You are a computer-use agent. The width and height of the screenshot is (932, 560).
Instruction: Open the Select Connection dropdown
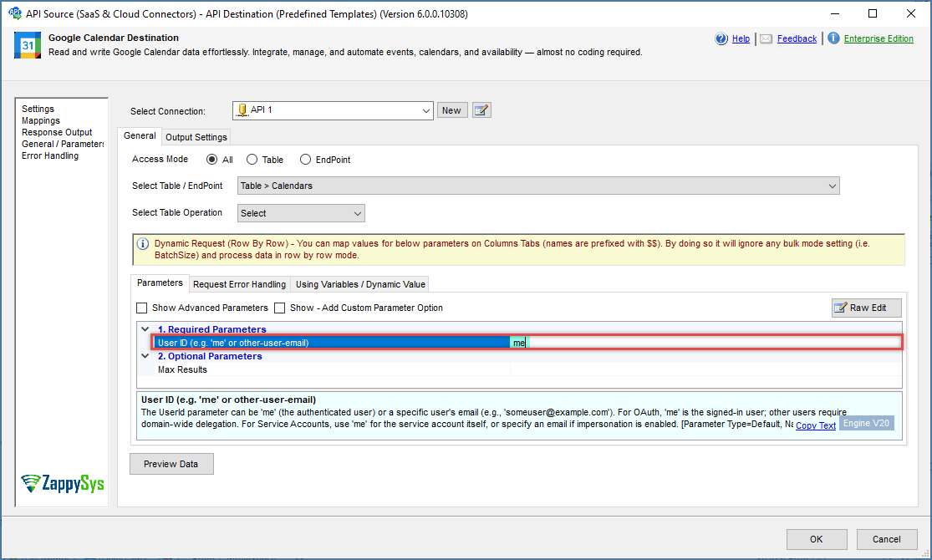pyautogui.click(x=425, y=110)
